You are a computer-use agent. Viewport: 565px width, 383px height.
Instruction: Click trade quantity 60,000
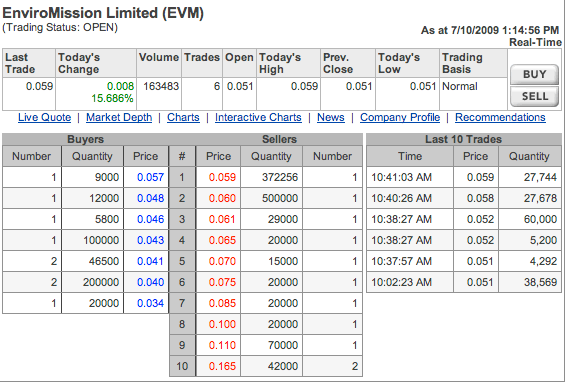click(540, 219)
